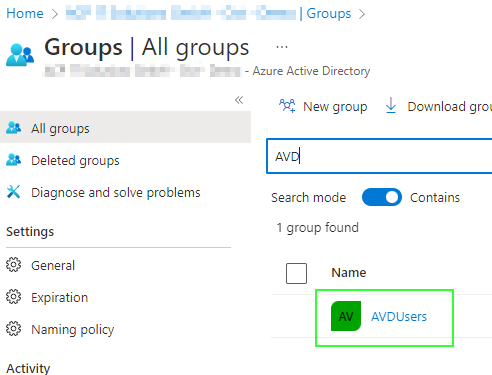This screenshot has height=375, width=492.
Task: Click the Diagnose wrench icon
Action: pos(13,192)
